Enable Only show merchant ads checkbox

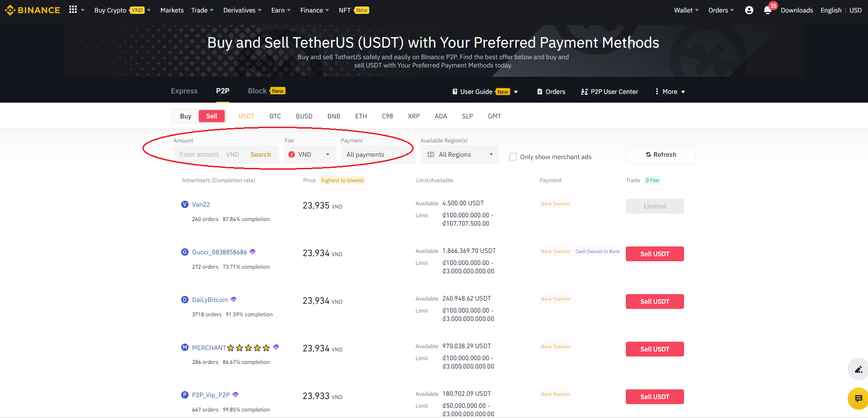tap(513, 157)
